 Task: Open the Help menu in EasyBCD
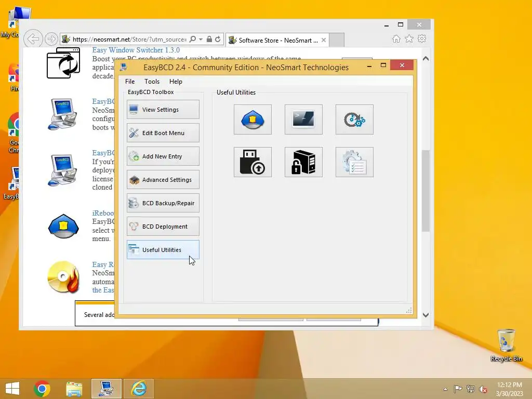point(176,82)
